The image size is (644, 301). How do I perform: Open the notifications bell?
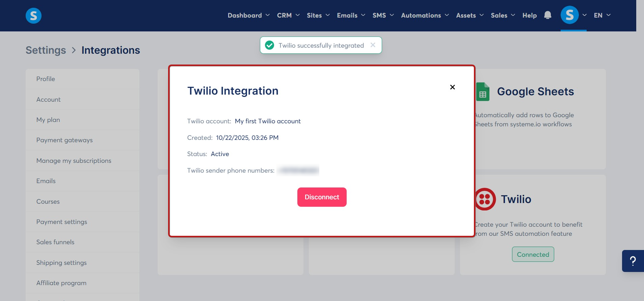point(547,15)
